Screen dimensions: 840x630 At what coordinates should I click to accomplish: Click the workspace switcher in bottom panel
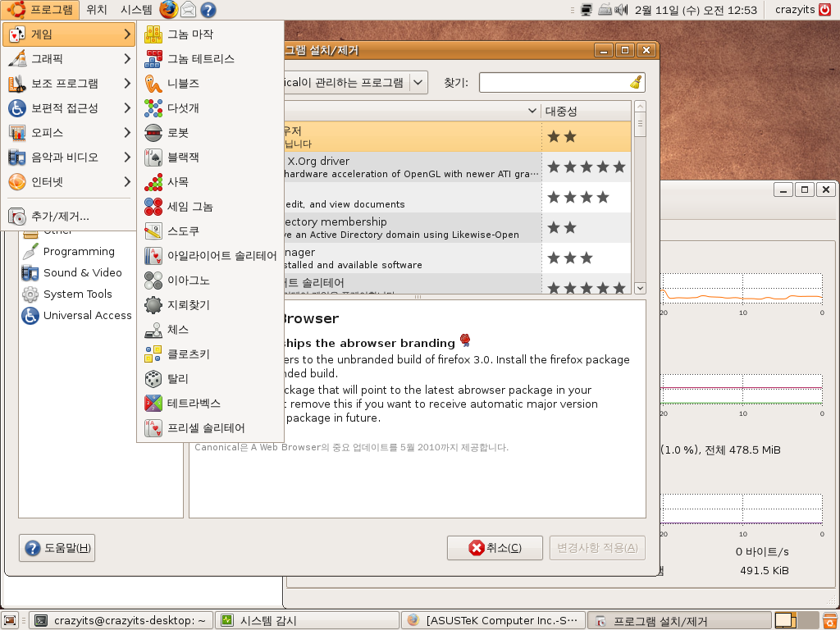click(796, 620)
